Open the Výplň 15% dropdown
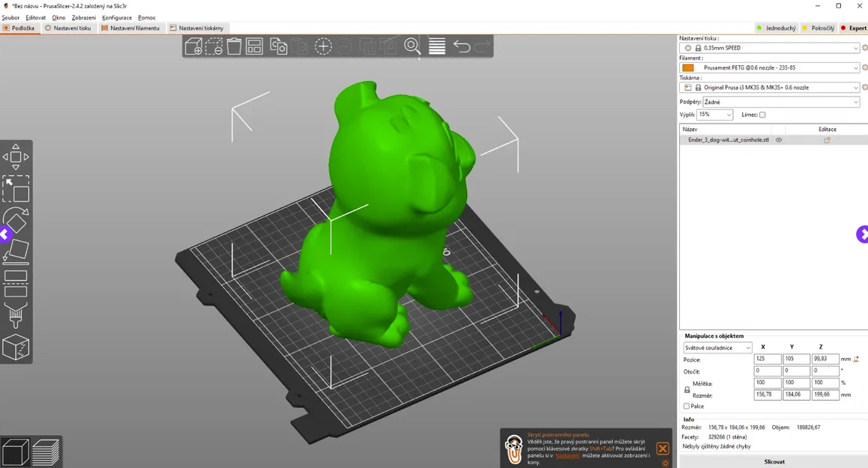Image resolution: width=868 pixels, height=468 pixels. click(x=714, y=115)
